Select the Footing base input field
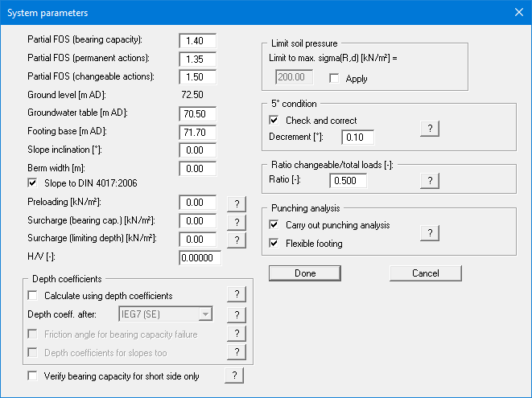The image size is (532, 398). (x=199, y=131)
